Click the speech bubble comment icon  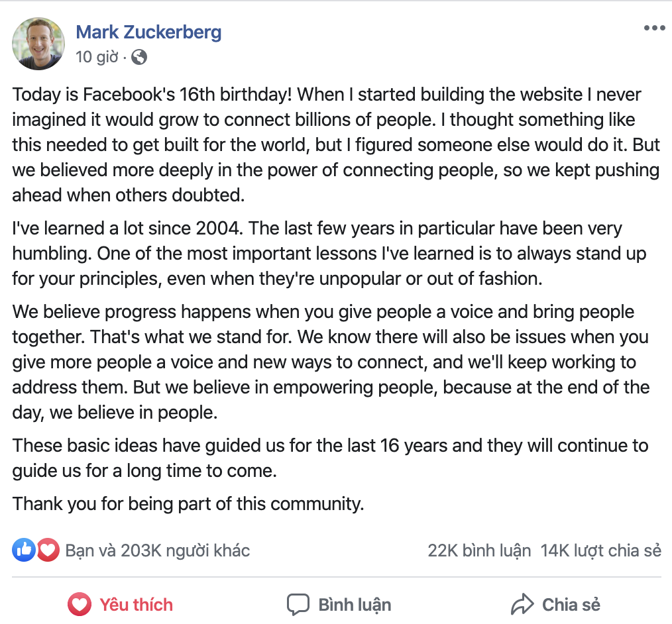(298, 604)
